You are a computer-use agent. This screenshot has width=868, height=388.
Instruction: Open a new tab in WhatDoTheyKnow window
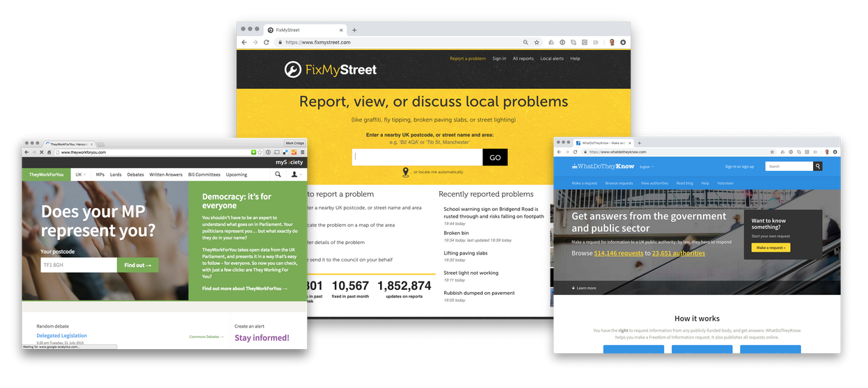click(x=639, y=143)
